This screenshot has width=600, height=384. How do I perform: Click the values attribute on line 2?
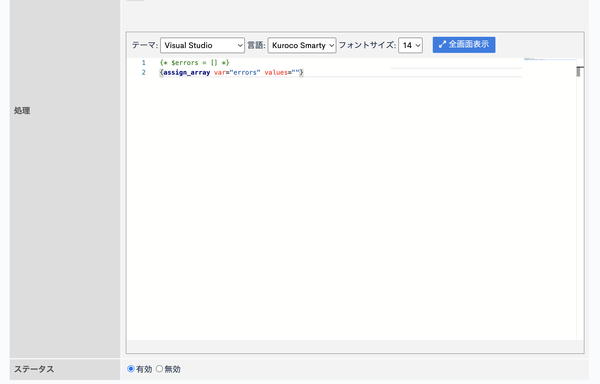[276, 72]
